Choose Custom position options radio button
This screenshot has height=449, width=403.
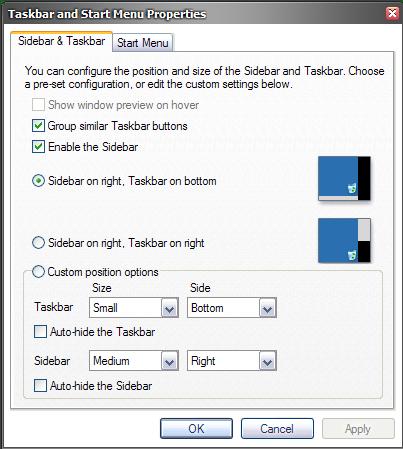click(x=38, y=272)
